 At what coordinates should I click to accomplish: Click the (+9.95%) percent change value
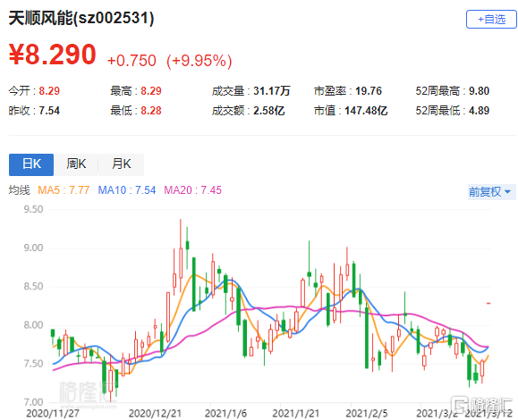(200, 61)
